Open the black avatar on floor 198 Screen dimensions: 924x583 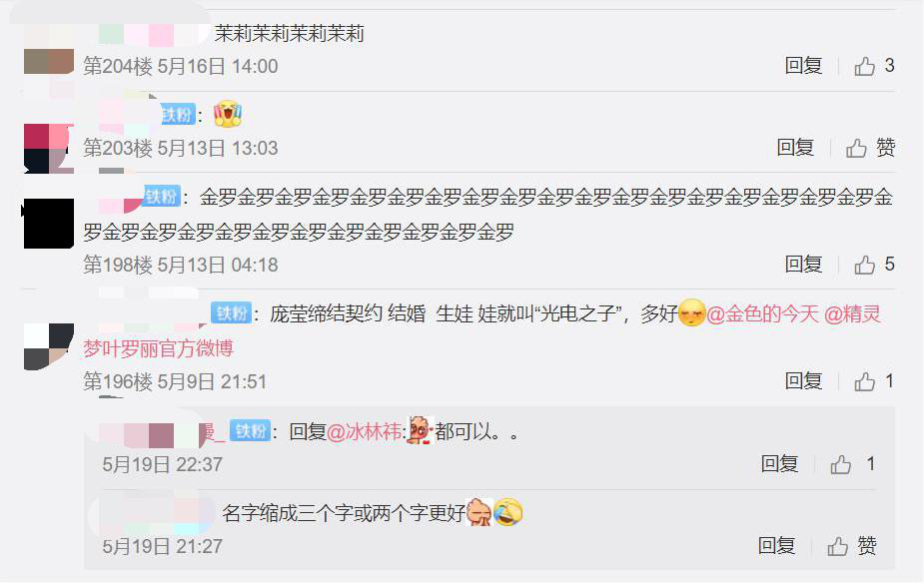point(48,224)
